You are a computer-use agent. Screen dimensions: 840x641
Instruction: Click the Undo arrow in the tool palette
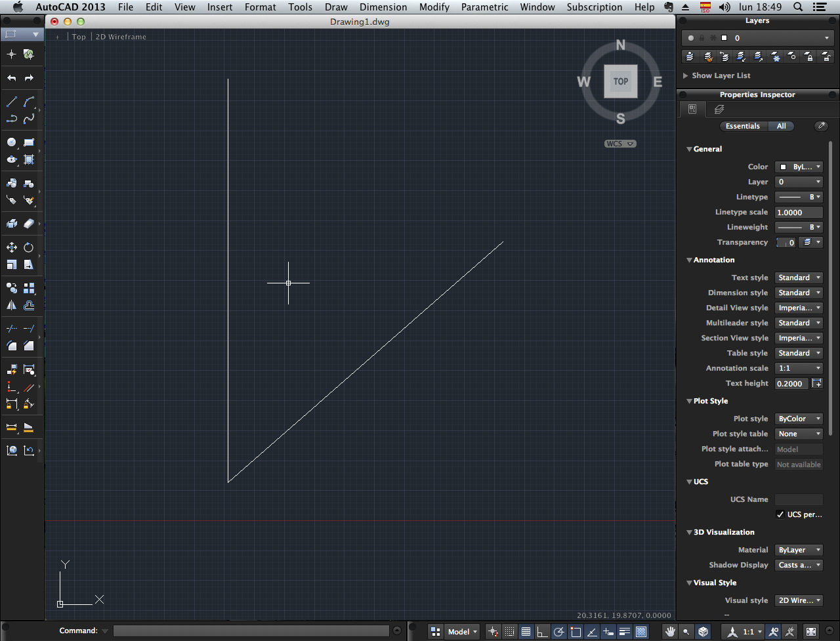[11, 78]
